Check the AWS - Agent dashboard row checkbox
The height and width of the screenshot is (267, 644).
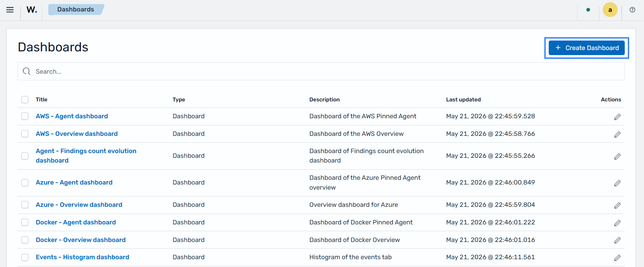click(25, 116)
